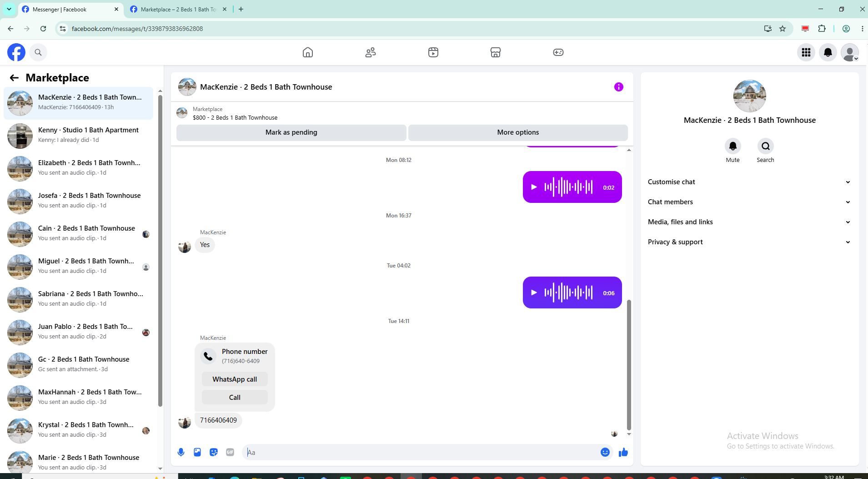The width and height of the screenshot is (868, 479).
Task: Click the Call button in phone card
Action: [235, 398]
